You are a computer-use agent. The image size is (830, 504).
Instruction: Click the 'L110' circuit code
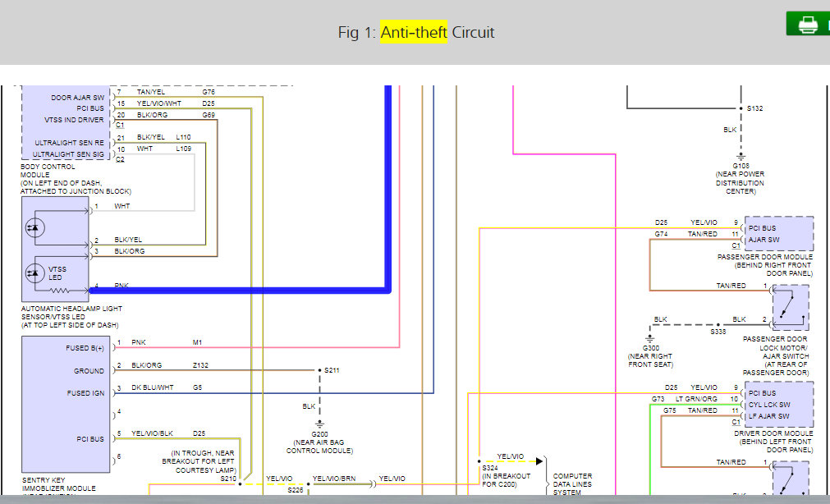coord(184,137)
